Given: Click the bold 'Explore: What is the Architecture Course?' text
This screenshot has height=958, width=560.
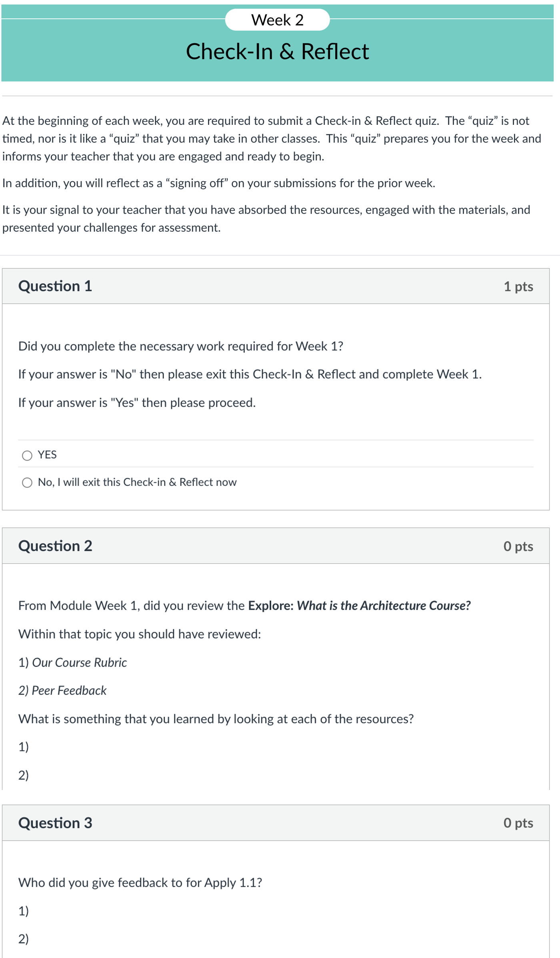Looking at the screenshot, I should click(359, 605).
